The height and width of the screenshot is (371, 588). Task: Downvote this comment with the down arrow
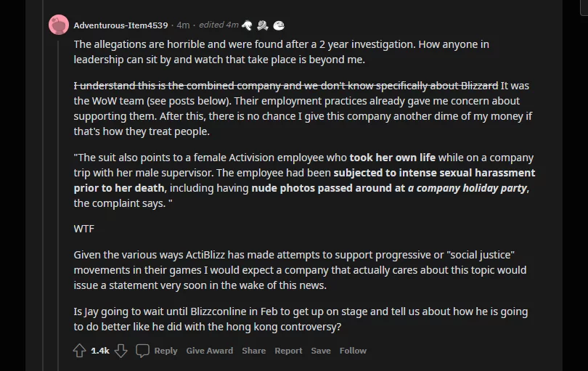click(121, 351)
